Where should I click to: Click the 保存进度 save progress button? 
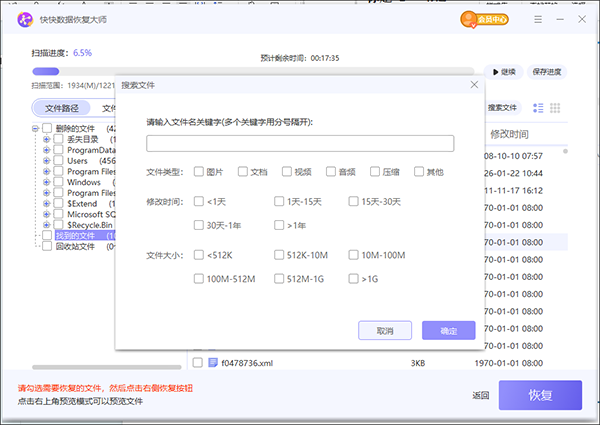[547, 72]
